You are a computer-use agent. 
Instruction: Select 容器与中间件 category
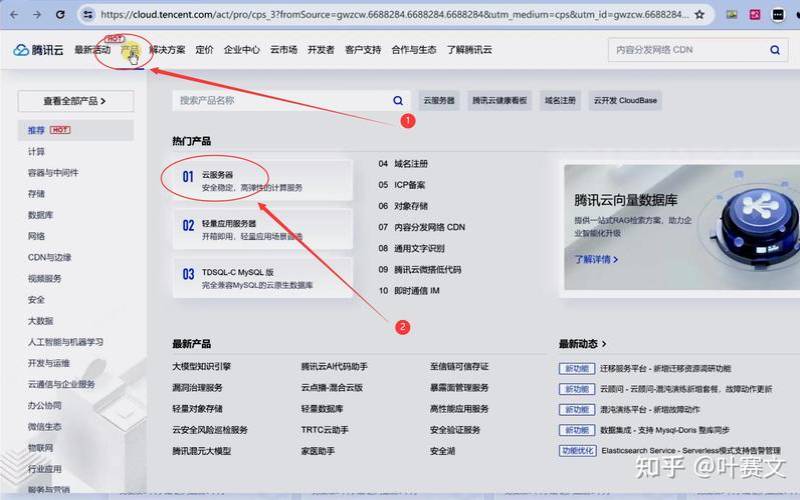[53, 172]
